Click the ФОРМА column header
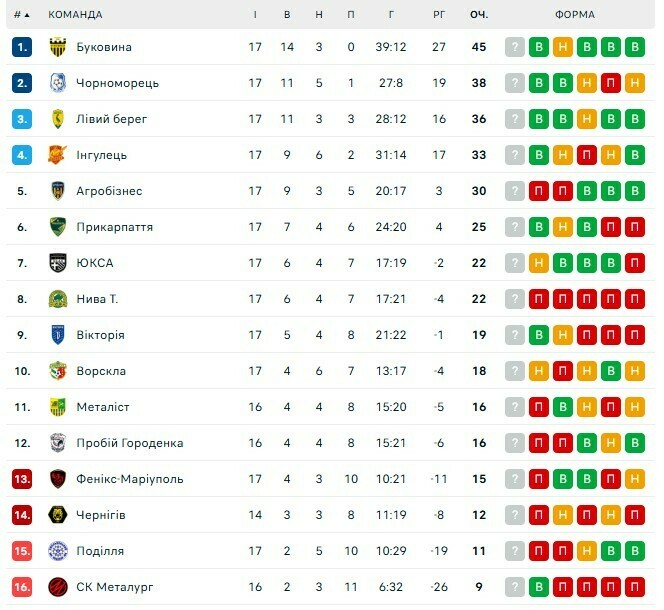The image size is (664, 610). click(574, 15)
